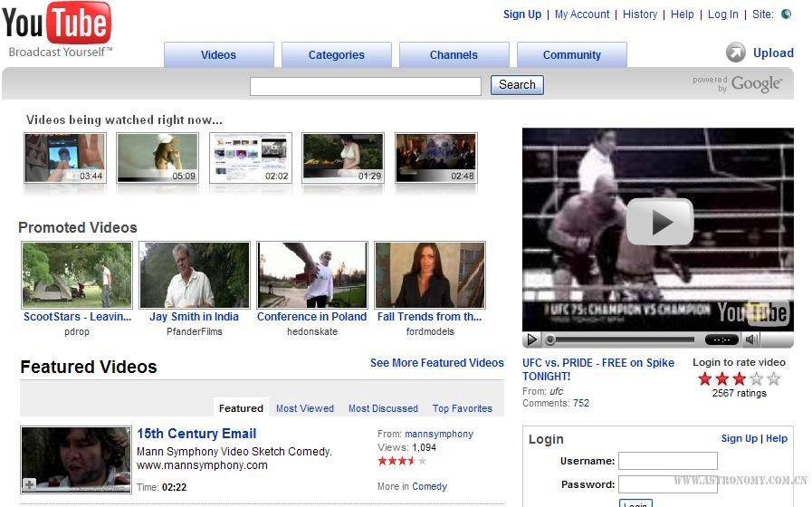Screen dimensions: 812x507
Task: Open hedonskate user channel
Action: [312, 331]
